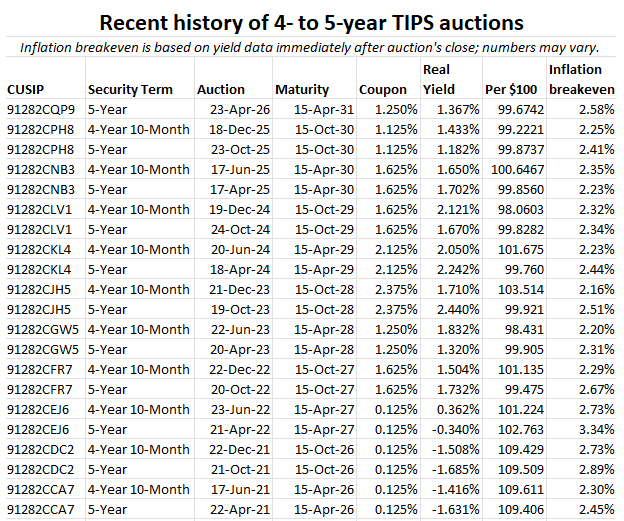
Task: Click the Auction column header
Action: (x=220, y=90)
